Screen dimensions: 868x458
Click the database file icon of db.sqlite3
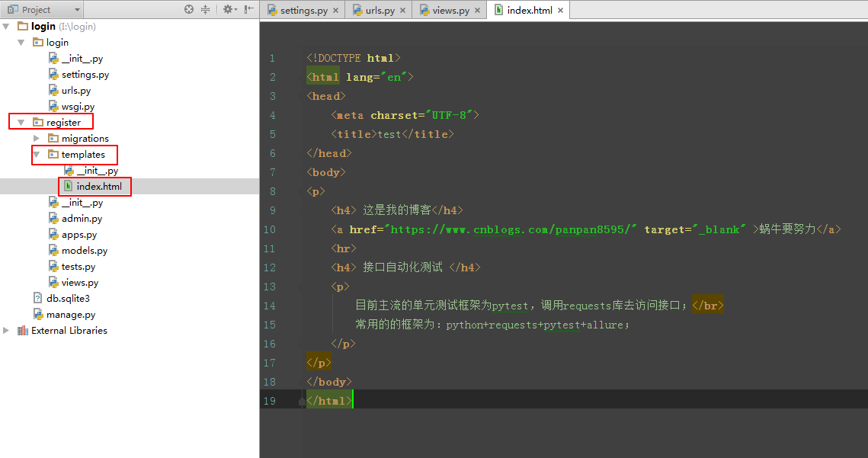(37, 299)
